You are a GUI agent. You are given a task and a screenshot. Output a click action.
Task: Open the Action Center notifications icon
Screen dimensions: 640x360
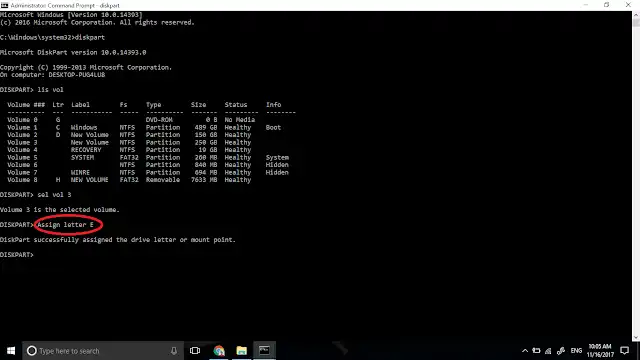624,351
